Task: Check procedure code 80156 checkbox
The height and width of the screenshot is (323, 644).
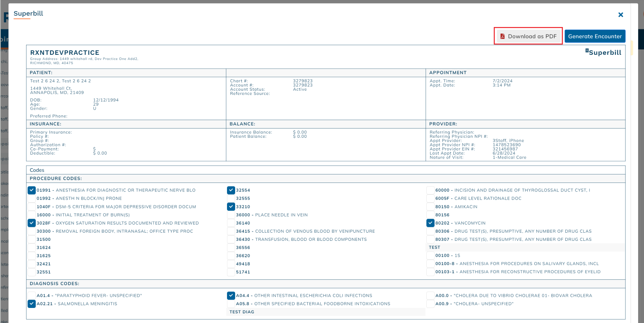Action: (x=430, y=215)
